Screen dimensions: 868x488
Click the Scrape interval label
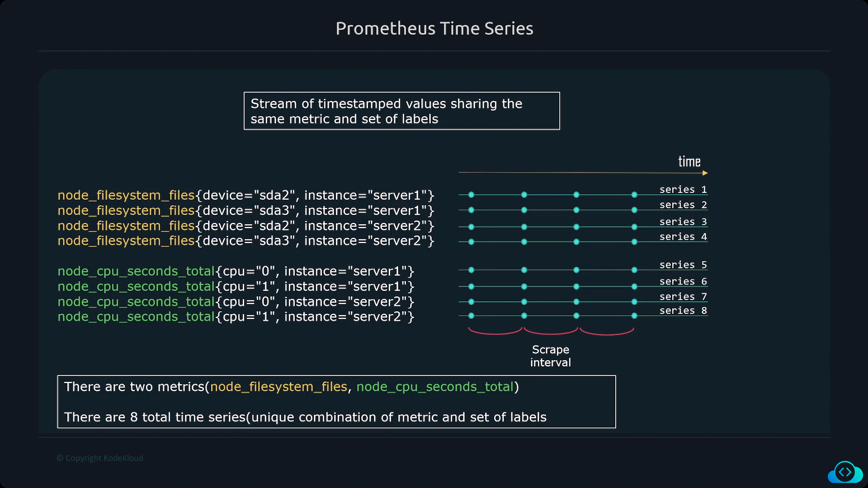(551, 356)
